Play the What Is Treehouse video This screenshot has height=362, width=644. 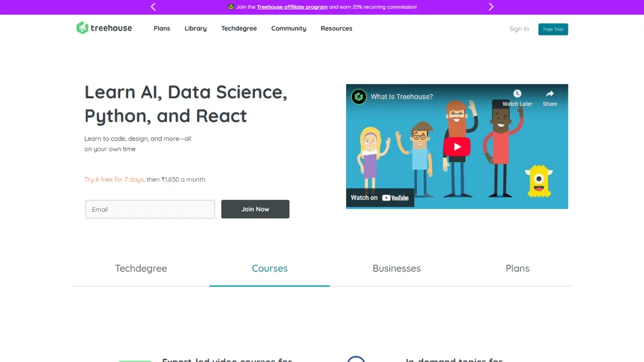click(457, 146)
